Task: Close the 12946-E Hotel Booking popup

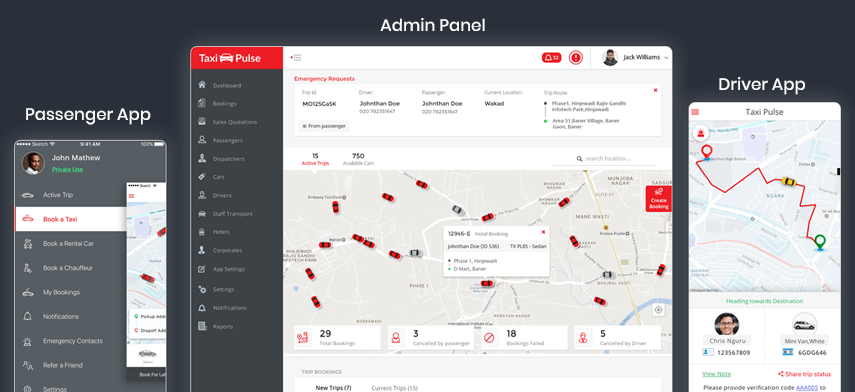Action: pyautogui.click(x=543, y=232)
